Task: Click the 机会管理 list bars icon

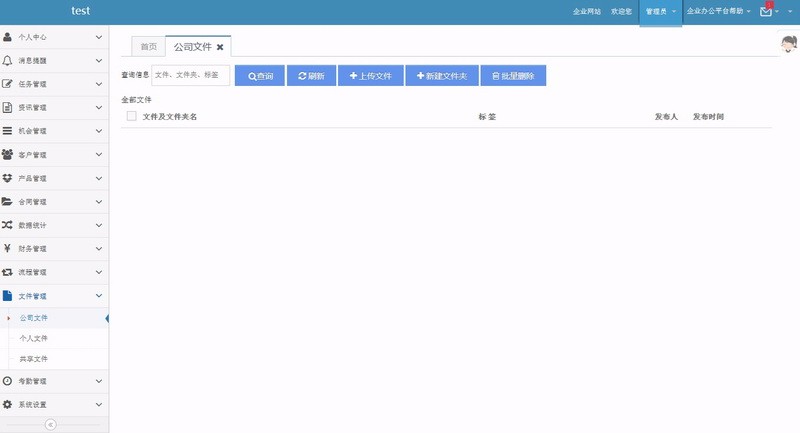Action: (7, 131)
